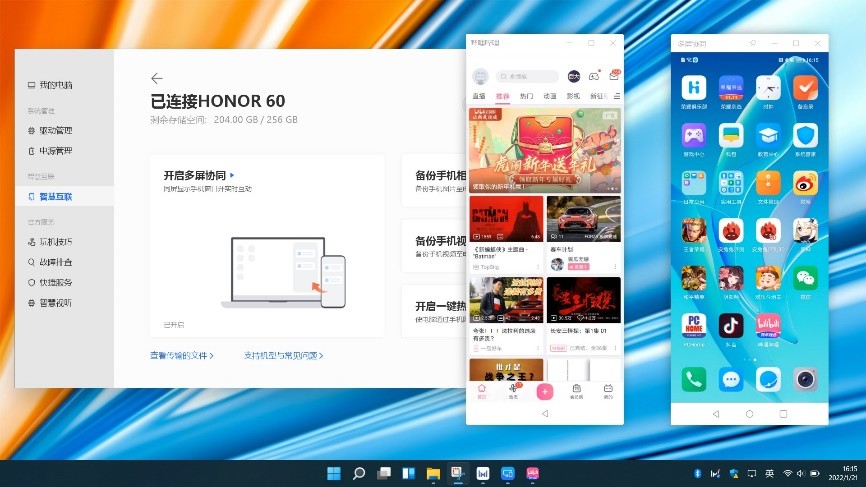Go to 驱动管理 in the sidebar
Viewport: 866px width, 487px height.
pyautogui.click(x=56, y=131)
